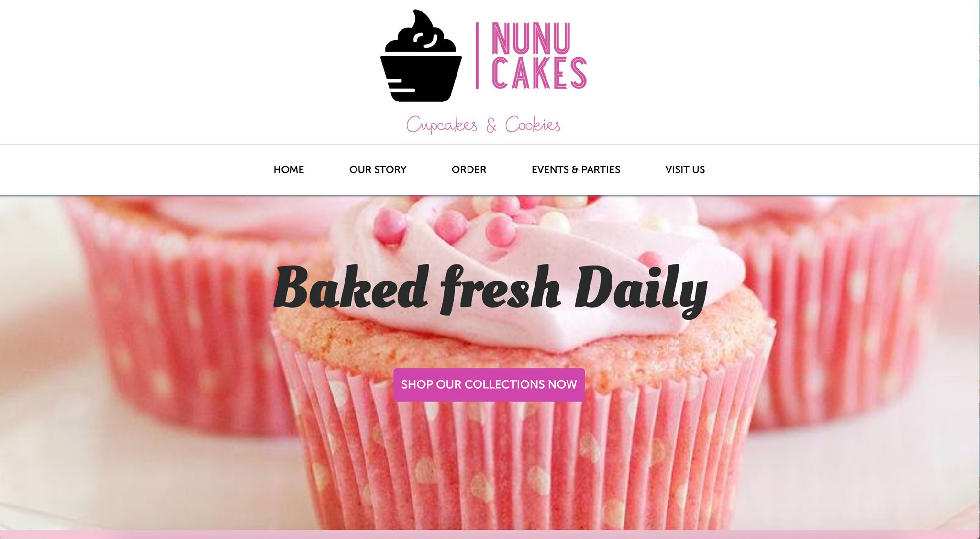
Task: Click the NUNU CAKES pink wordmark
Action: coord(539,56)
